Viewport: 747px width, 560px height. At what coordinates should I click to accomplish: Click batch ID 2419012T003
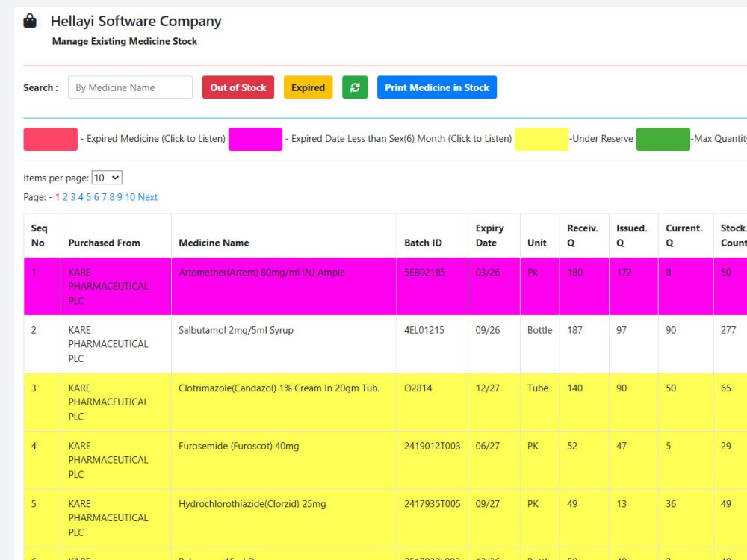[432, 447]
